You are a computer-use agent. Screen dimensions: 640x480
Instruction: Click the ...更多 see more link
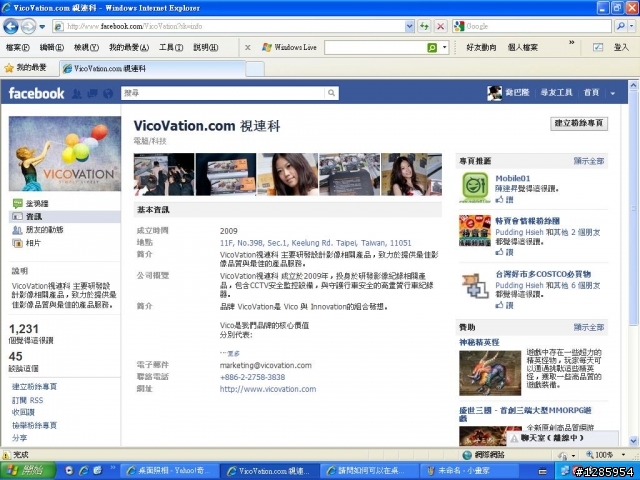coord(230,353)
